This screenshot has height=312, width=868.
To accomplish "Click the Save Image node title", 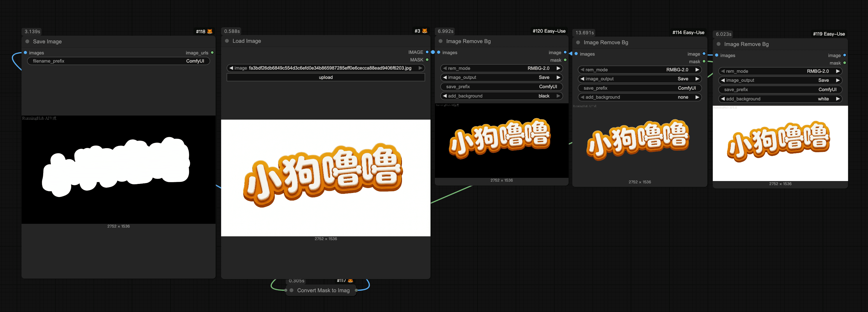I will [x=47, y=41].
